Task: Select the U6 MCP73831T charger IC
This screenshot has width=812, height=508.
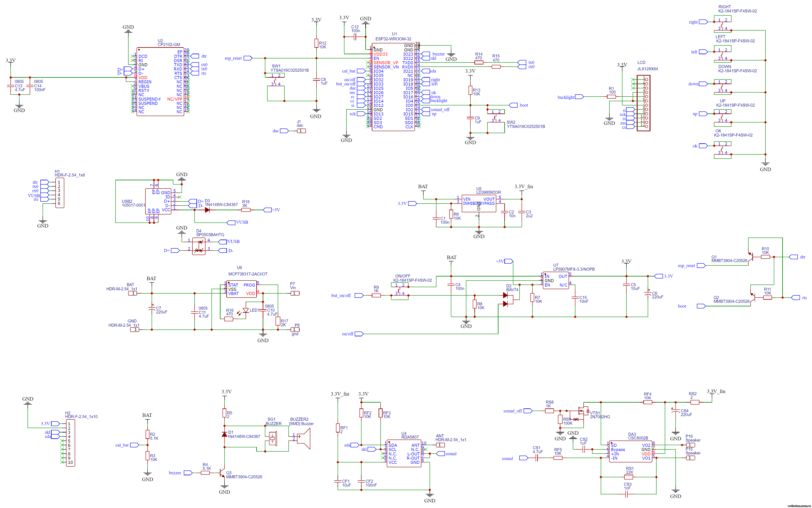Action: click(x=242, y=289)
